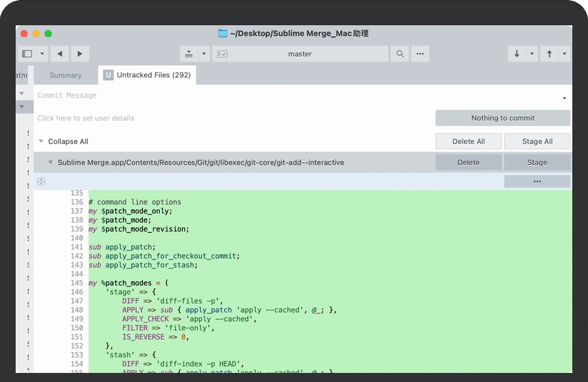Image resolution: width=588 pixels, height=382 pixels.
Task: Click the hunk expand icon above diff
Action: coord(41,181)
